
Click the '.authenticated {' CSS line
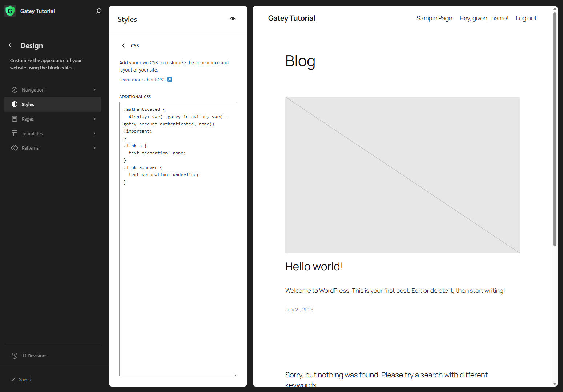coord(144,109)
